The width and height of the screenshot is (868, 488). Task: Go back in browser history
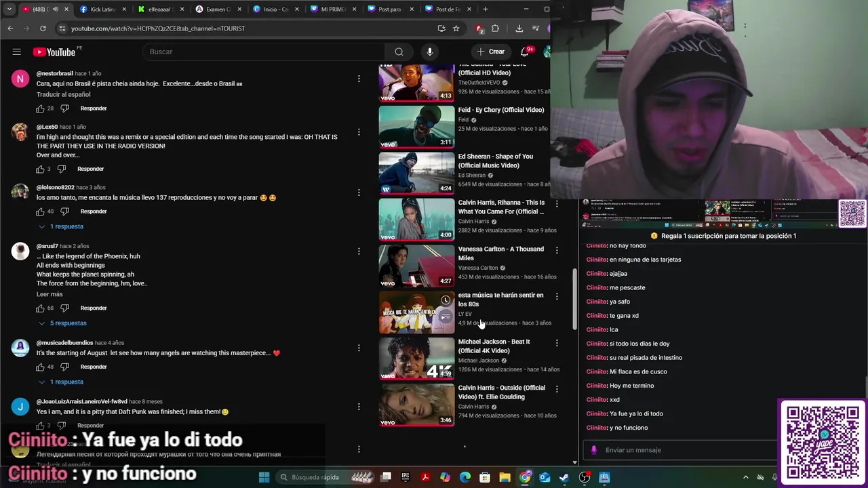point(10,28)
